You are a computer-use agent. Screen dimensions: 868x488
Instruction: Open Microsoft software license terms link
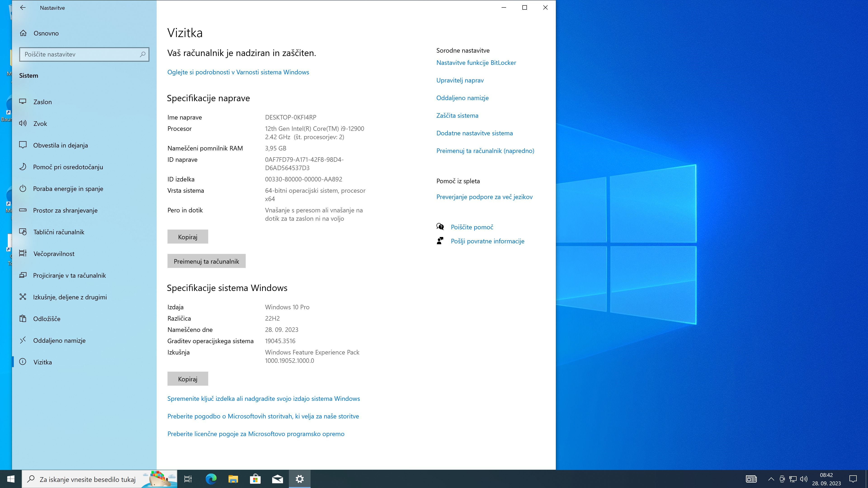[x=256, y=434]
